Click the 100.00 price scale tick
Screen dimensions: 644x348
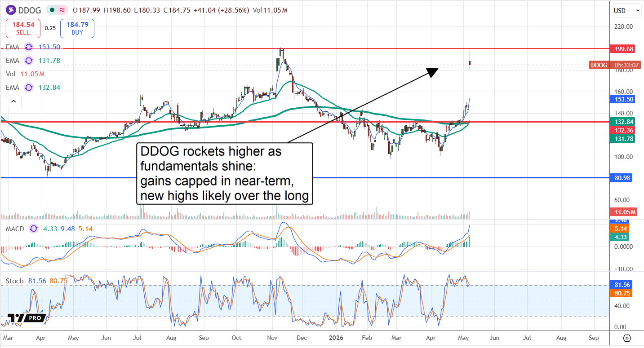[x=623, y=157]
